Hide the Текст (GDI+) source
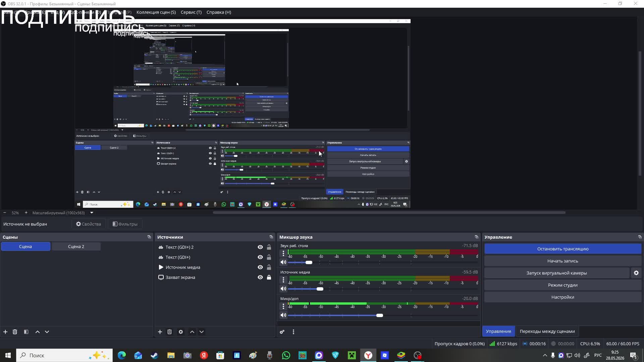The height and width of the screenshot is (362, 644). [260, 257]
